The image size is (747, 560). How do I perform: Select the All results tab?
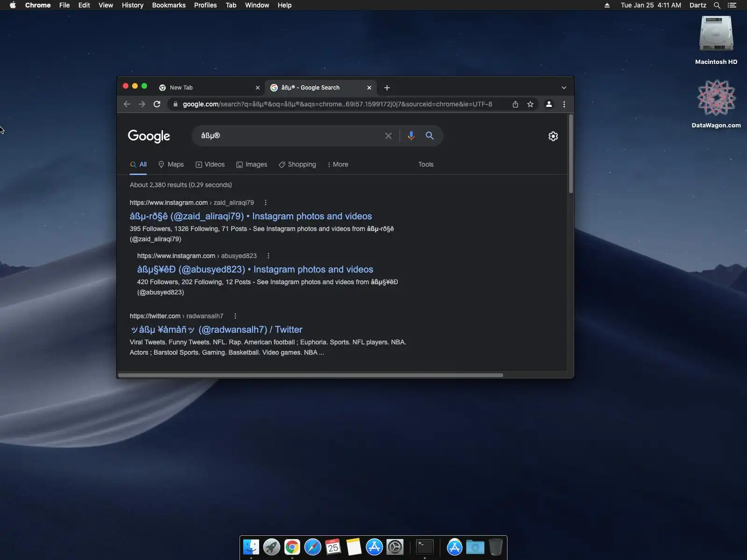pos(138,164)
